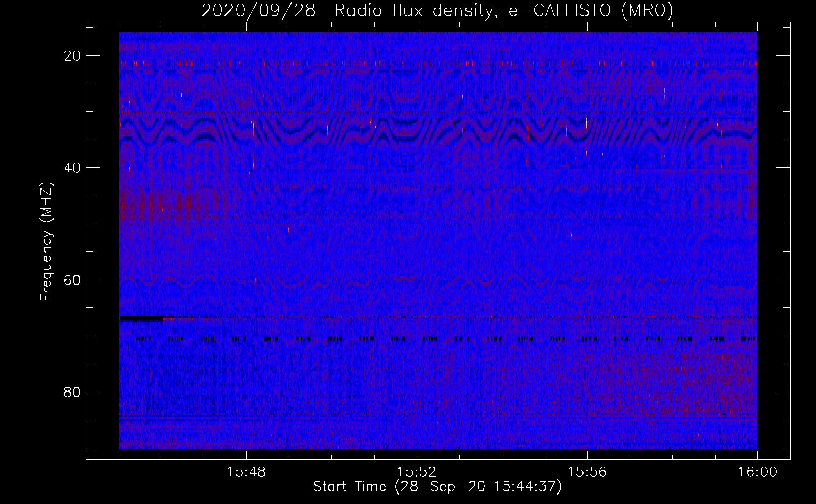Select the 16:00 time tick label
Viewport: 816px width, 504px height.
pos(757,472)
